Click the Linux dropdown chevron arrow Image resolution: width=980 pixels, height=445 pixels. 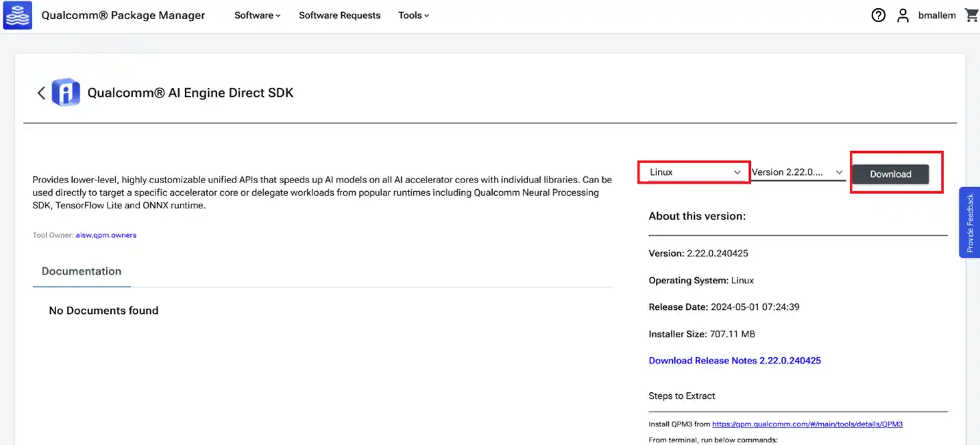tap(737, 172)
